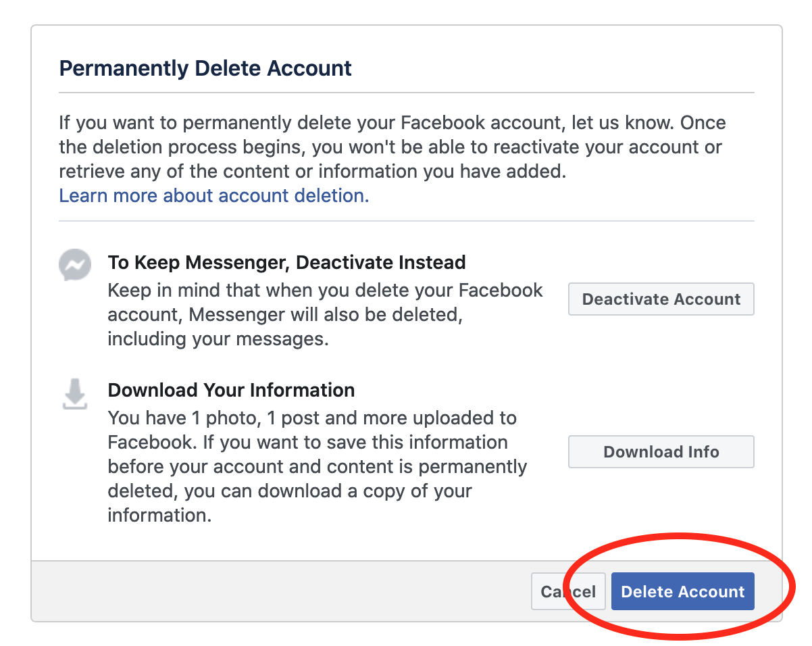The width and height of the screenshot is (812, 646).
Task: Click the Deactivate Account button
Action: pyautogui.click(x=661, y=299)
